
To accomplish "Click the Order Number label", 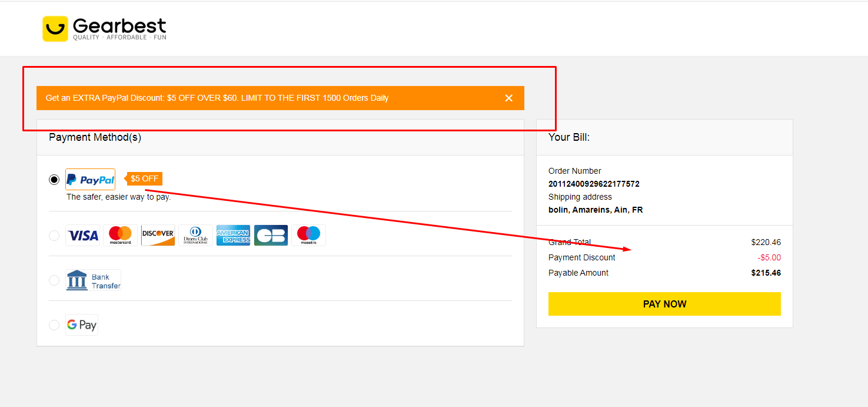I will pos(575,171).
